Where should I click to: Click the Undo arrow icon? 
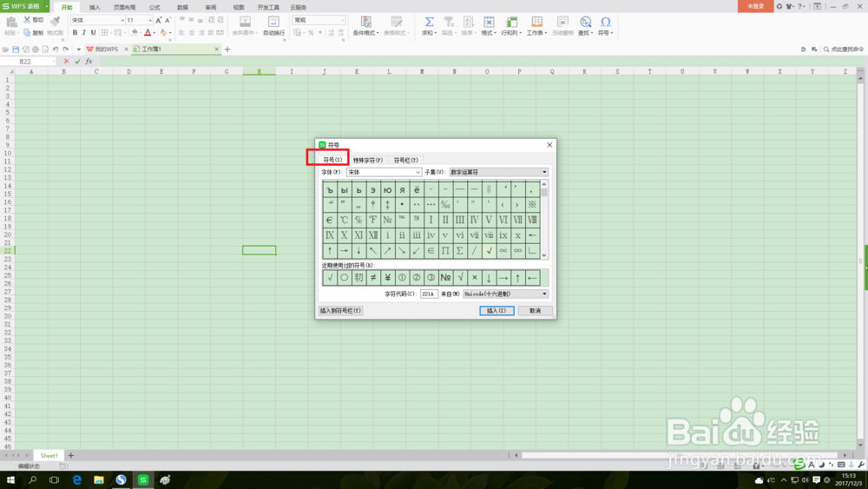tap(56, 50)
